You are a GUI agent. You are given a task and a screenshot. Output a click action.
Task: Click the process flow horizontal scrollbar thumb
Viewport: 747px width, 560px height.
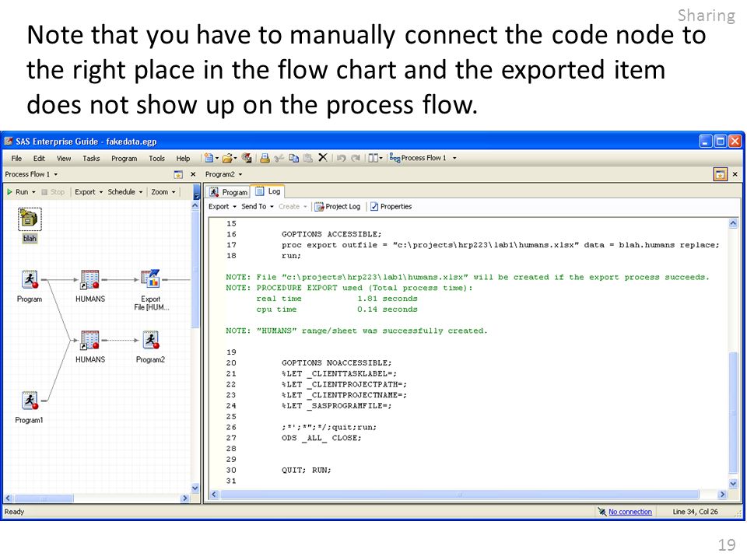44,498
